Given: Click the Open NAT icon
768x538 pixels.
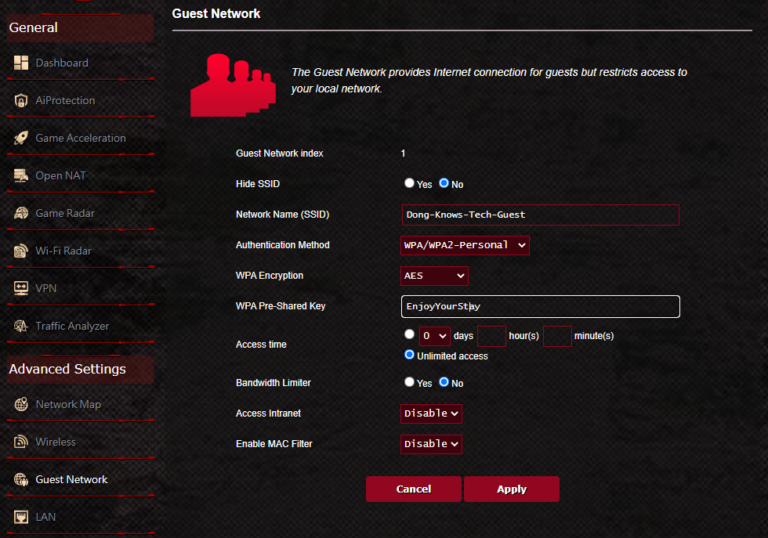Looking at the screenshot, I should [x=21, y=176].
